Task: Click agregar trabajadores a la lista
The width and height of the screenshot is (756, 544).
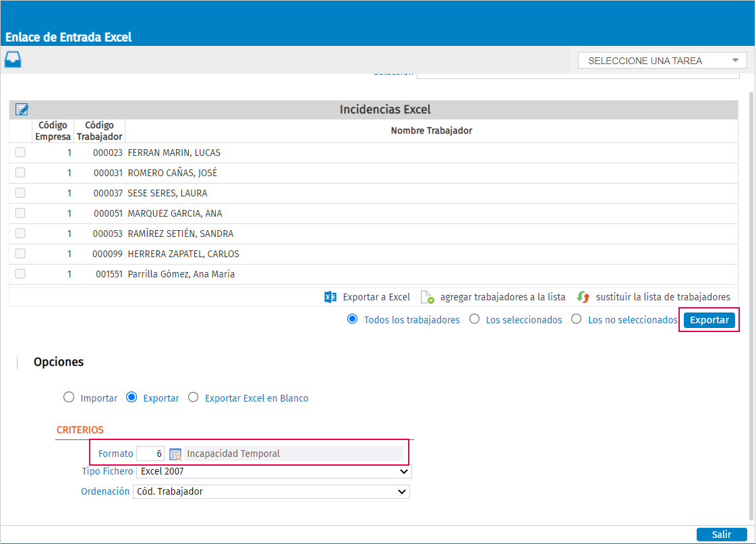Action: point(503,298)
